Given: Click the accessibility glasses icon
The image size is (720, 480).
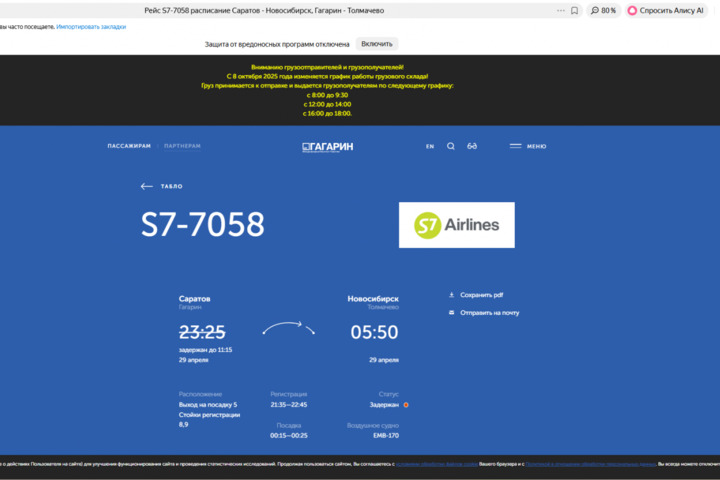Looking at the screenshot, I should [x=472, y=146].
